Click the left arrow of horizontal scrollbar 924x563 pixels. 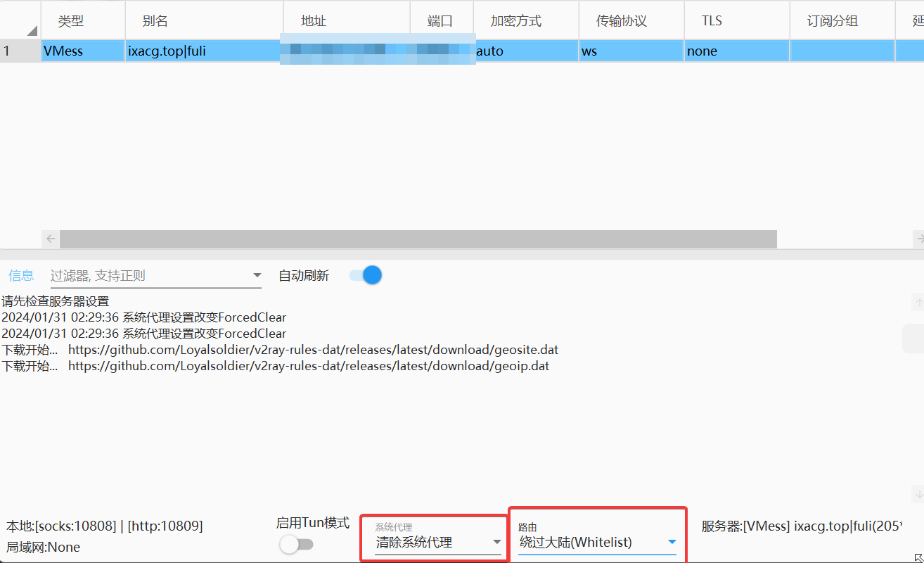click(x=51, y=239)
